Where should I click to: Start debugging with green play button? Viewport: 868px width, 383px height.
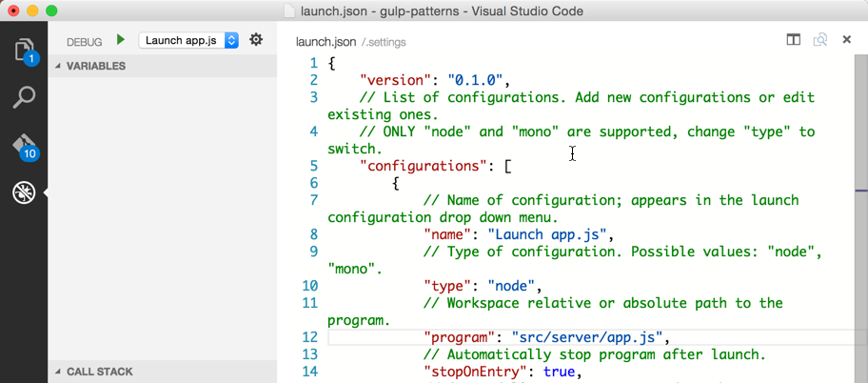pos(121,40)
